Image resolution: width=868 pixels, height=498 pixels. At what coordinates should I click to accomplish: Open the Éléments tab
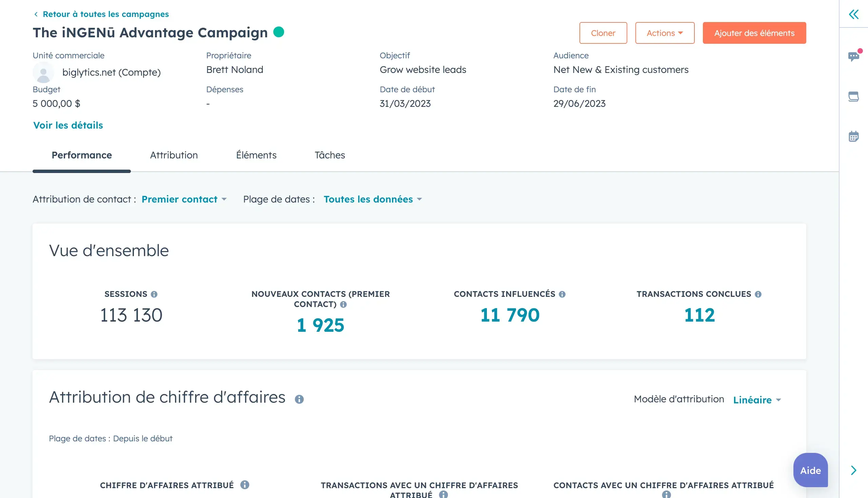point(256,155)
